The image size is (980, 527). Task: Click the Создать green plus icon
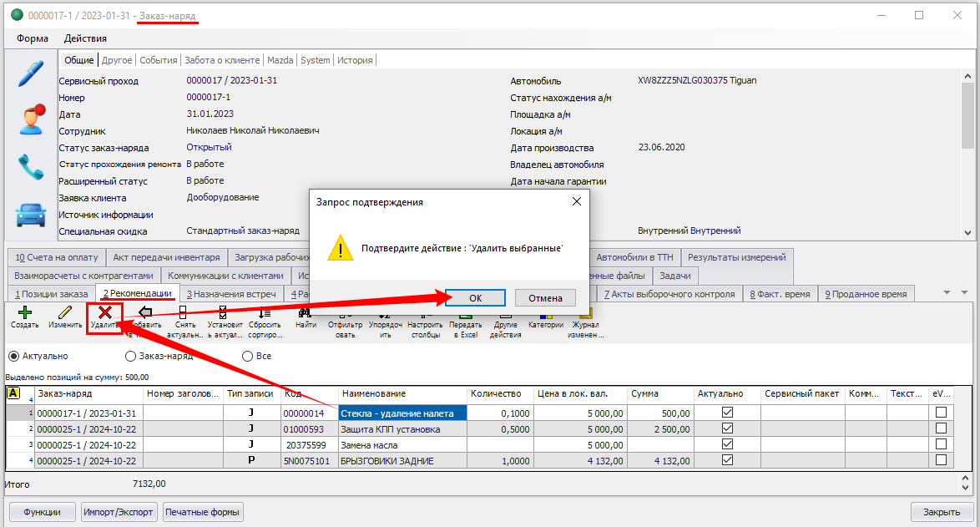coord(24,313)
